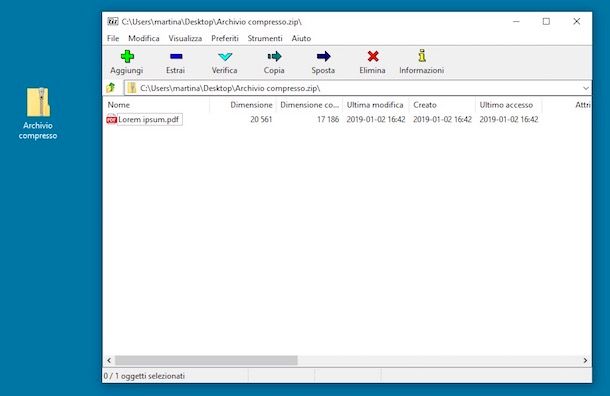The image size is (610, 396).
Task: Select the Lorem ipsum.pdf file name
Action: coord(149,119)
